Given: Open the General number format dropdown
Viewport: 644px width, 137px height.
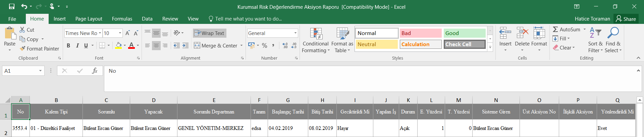Looking at the screenshot, I should [295, 33].
